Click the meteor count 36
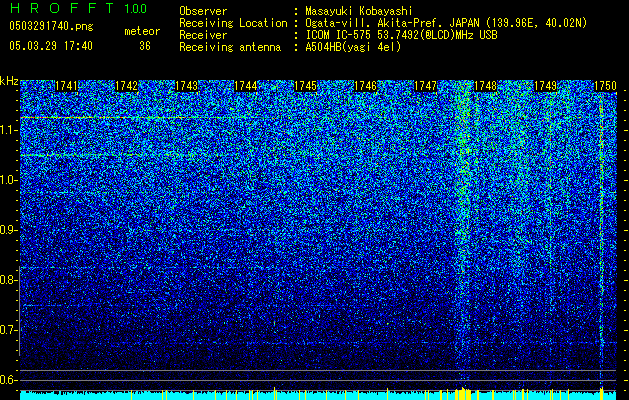Screen dimensions: 629x400 point(145,46)
